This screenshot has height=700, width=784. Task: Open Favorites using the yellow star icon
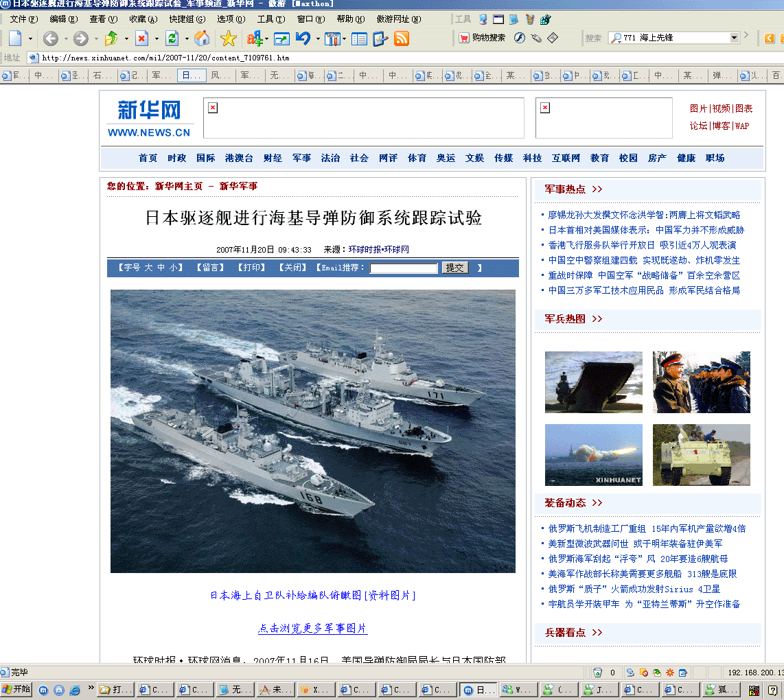[228, 38]
